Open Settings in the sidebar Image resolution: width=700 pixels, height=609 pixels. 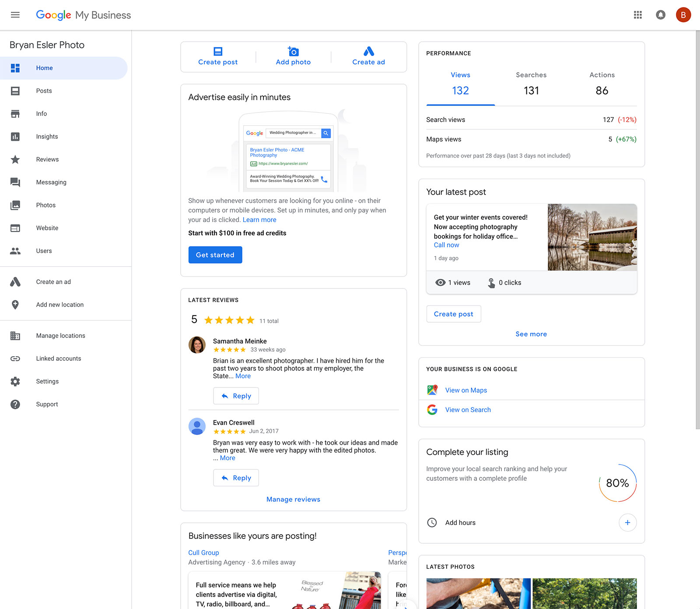point(47,381)
